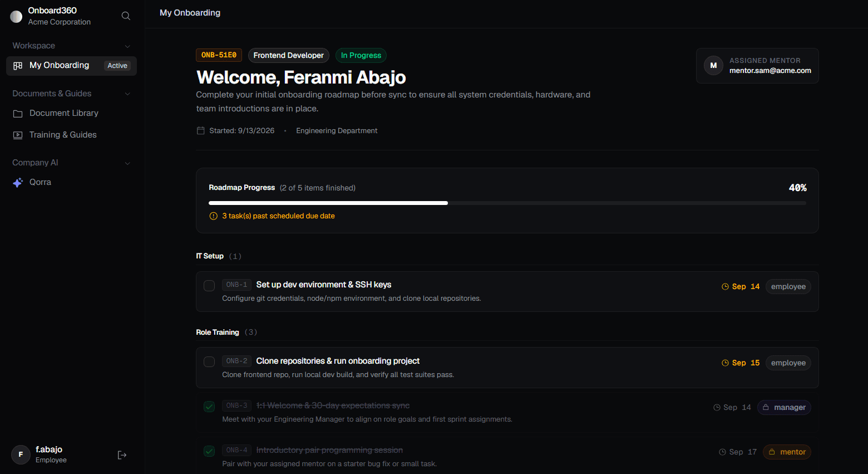Uncheck the ONB-3 expectations sync task
The width and height of the screenshot is (868, 474).
pyautogui.click(x=209, y=407)
